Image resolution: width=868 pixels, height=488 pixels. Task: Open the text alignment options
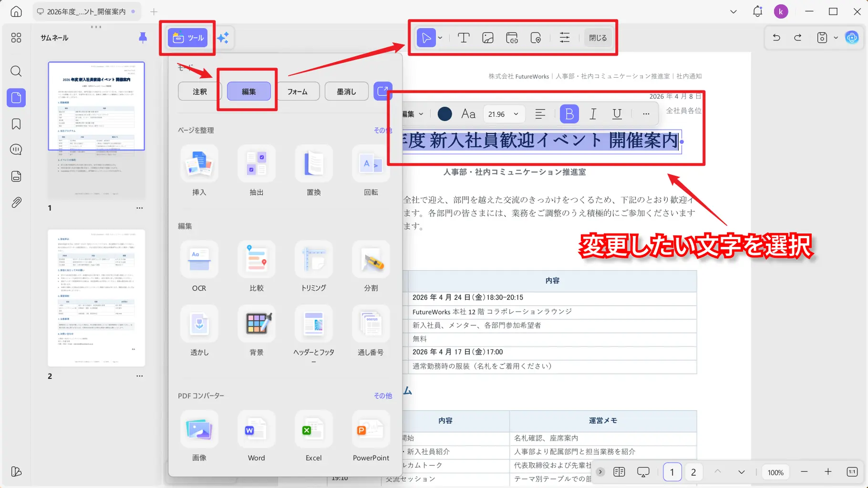pos(540,114)
